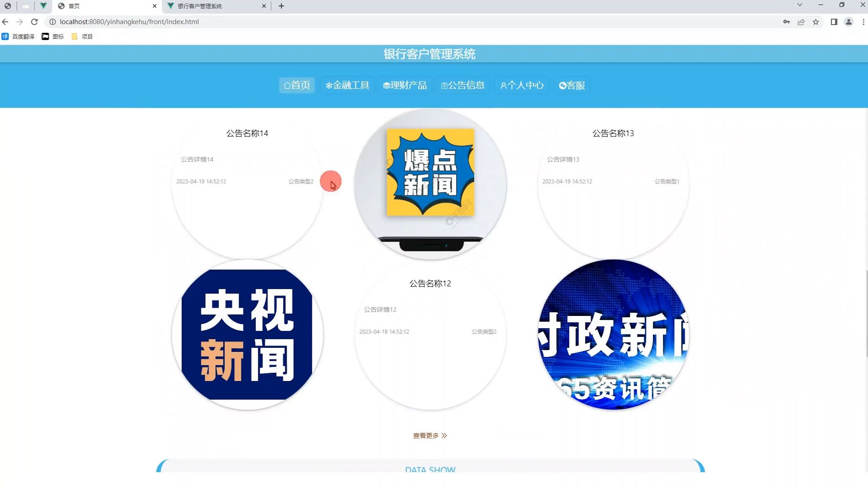Viewport: 868px width, 488px height.
Task: Click the 央视新闻 circular image
Action: pos(247,335)
